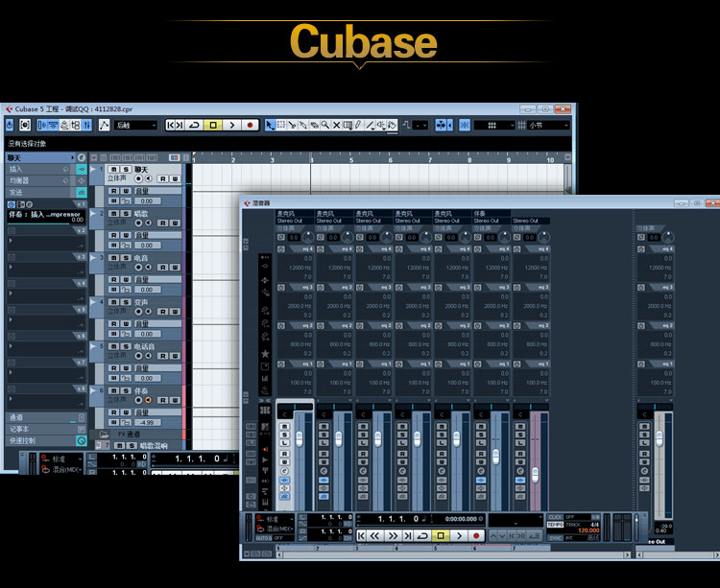
Task: Select the Draw pencil tool
Action: pyautogui.click(x=358, y=125)
